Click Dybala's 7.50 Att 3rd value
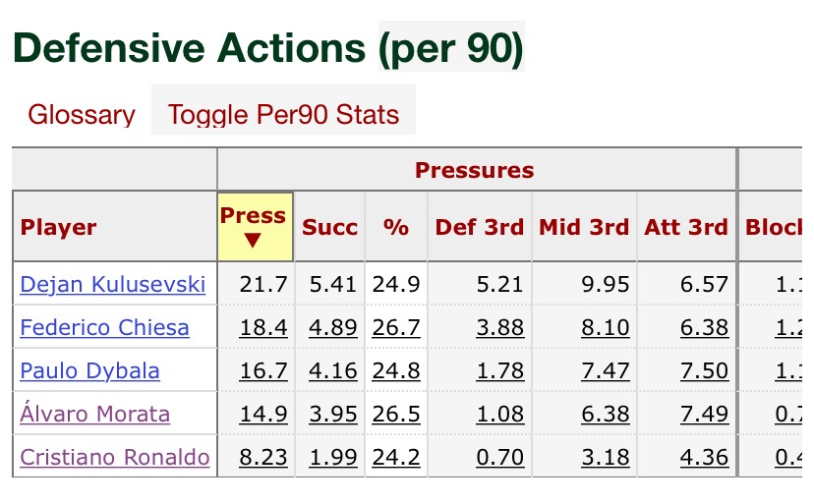 click(x=705, y=370)
